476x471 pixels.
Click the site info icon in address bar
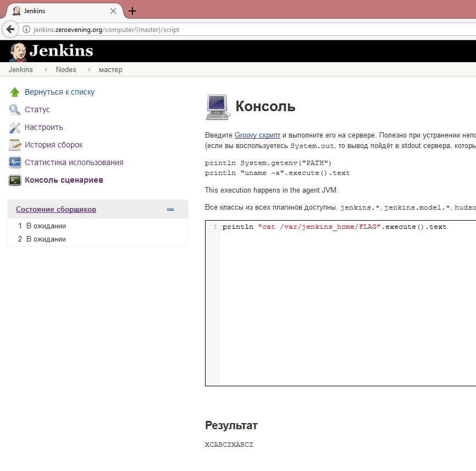point(26,30)
